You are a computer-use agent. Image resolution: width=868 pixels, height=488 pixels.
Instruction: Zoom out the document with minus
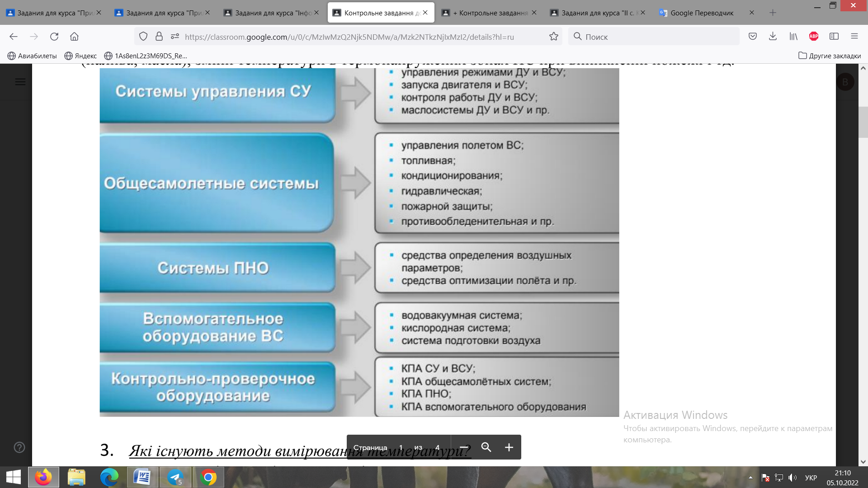[x=464, y=447]
